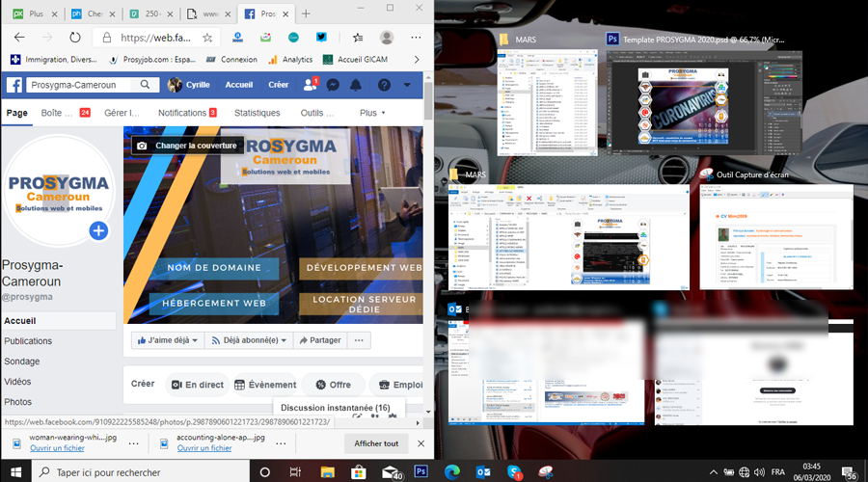Image resolution: width=868 pixels, height=482 pixels.
Task: Open the favorites list icon in Edge toolbar
Action: 358,37
